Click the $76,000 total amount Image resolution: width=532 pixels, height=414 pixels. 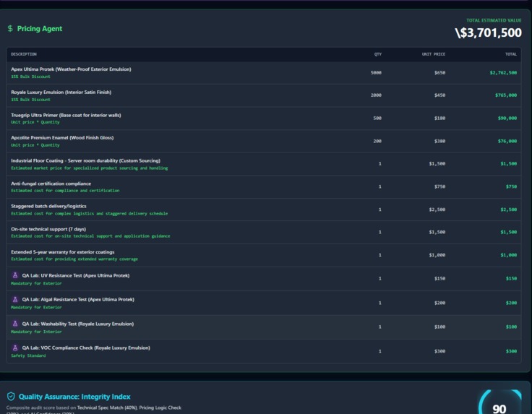point(507,141)
